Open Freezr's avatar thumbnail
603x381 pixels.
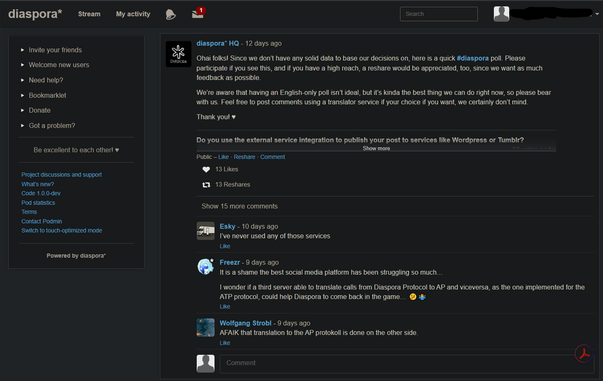pos(206,266)
